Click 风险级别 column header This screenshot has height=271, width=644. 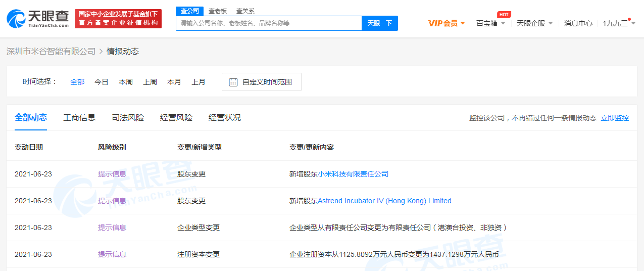click(112, 147)
